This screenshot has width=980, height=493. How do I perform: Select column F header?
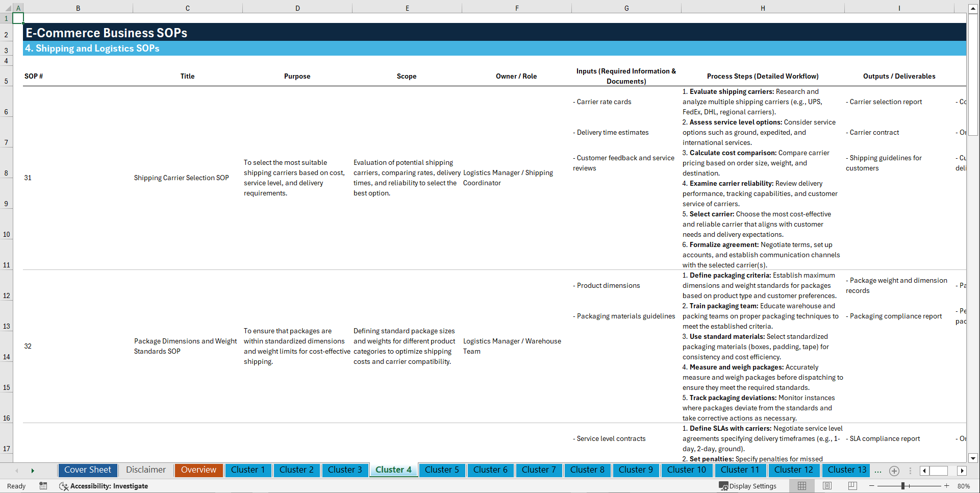coord(517,8)
